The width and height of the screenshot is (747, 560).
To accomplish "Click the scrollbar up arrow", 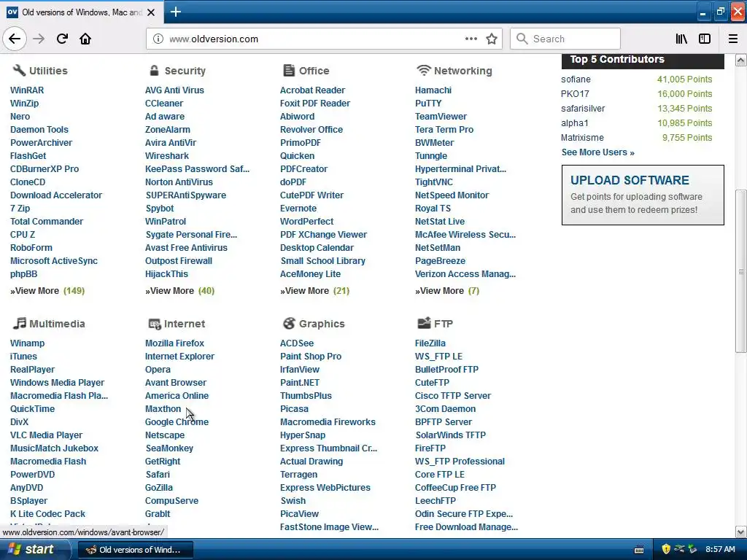I will pos(740,60).
